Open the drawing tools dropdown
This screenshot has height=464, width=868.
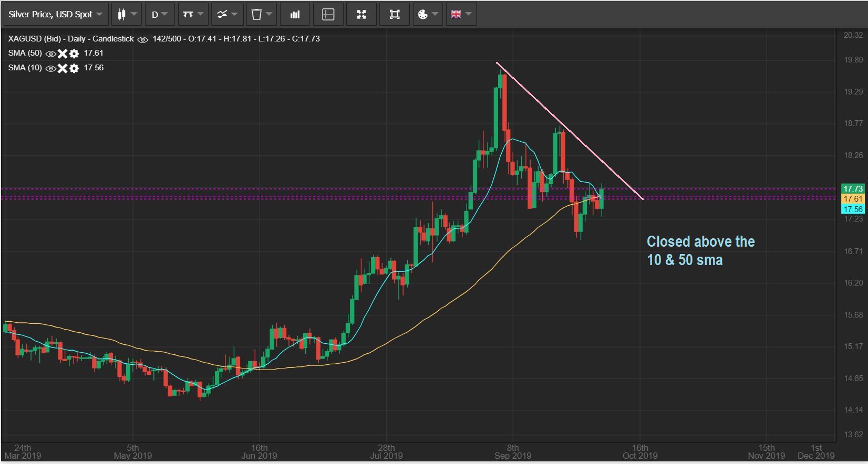(193, 14)
